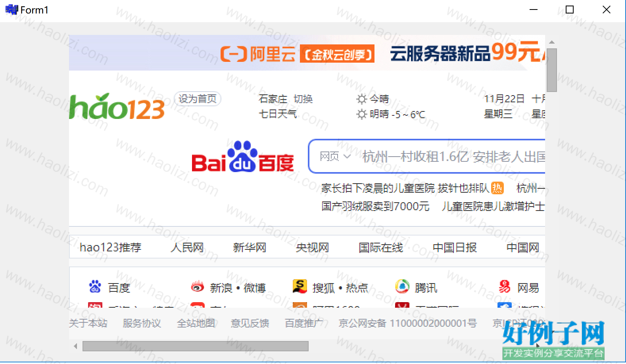The width and height of the screenshot is (626, 364).
Task: Click the hao123 logo
Action: pyautogui.click(x=117, y=106)
